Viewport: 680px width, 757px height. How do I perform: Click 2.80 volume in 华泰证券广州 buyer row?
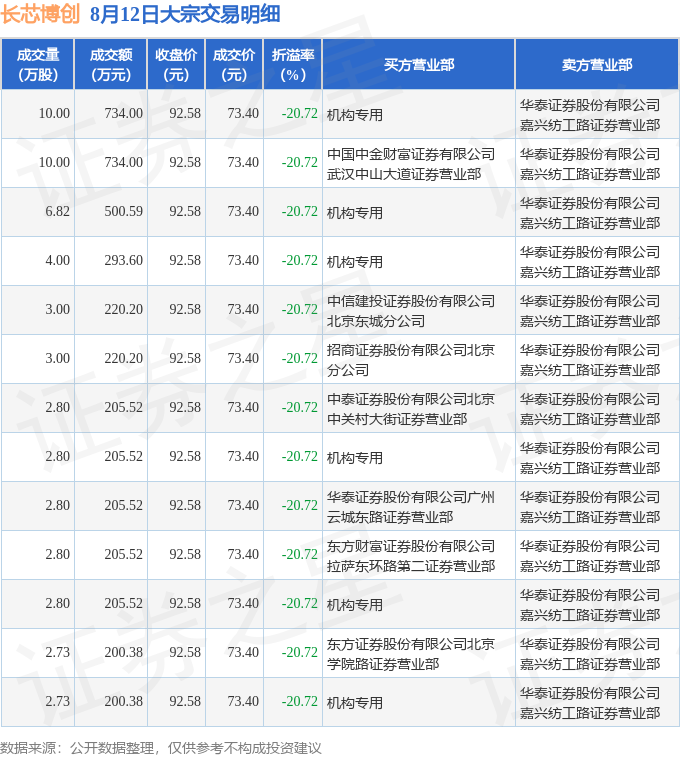pyautogui.click(x=57, y=505)
